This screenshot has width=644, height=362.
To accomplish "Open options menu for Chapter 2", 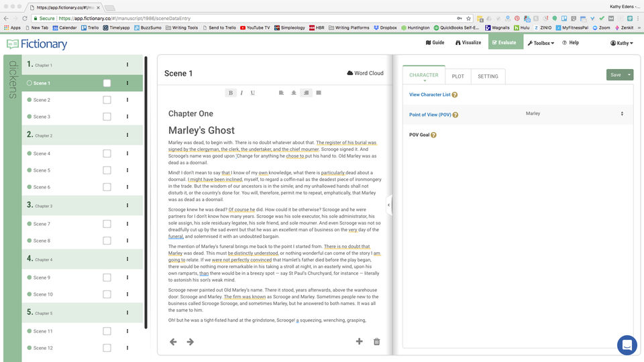I will click(127, 135).
